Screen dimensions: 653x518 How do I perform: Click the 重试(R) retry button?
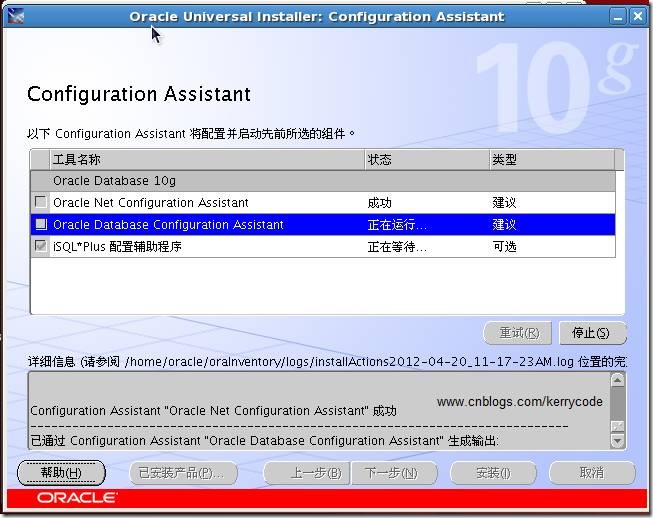click(518, 333)
